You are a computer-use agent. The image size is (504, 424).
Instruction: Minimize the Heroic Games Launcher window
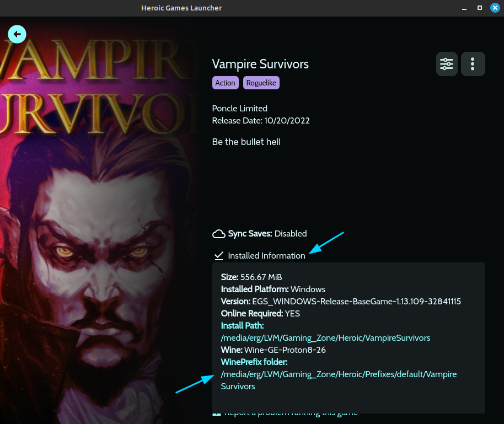pos(464,8)
